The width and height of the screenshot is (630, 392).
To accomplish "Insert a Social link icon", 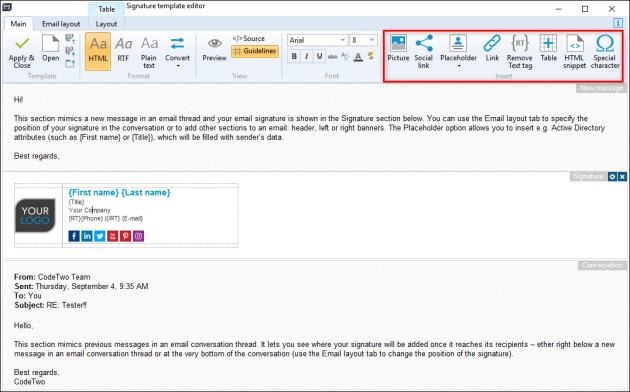I will (x=423, y=52).
